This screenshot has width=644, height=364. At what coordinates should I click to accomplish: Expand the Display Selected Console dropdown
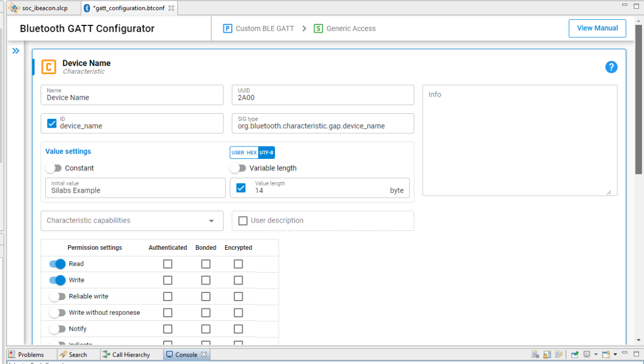tap(595, 354)
